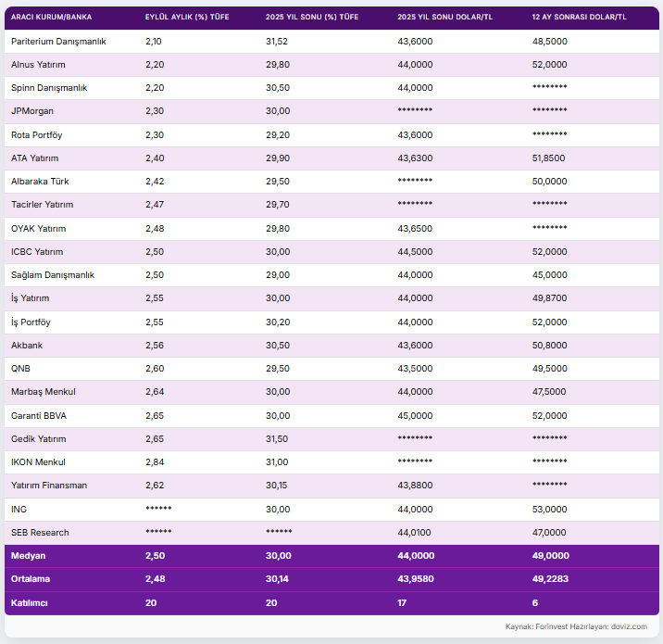Screen dimensions: 663x644
Task: Select the Akbank row label
Action: [x=27, y=346]
